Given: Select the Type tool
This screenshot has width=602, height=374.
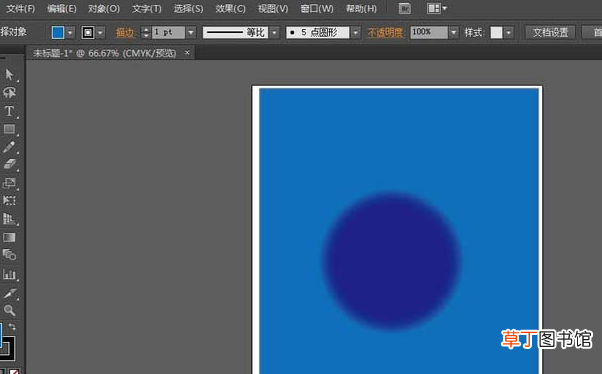Looking at the screenshot, I should point(9,111).
